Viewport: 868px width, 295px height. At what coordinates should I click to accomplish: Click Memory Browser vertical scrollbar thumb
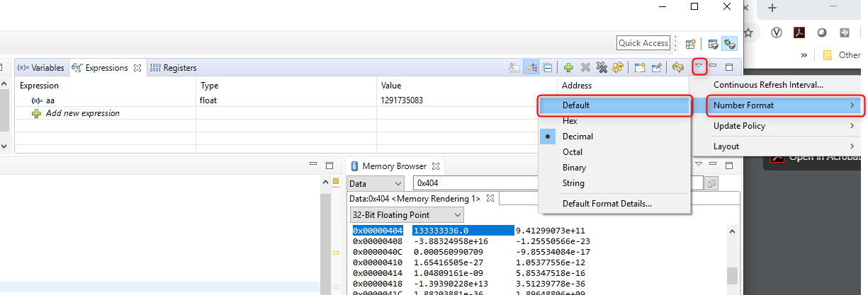[733, 274]
